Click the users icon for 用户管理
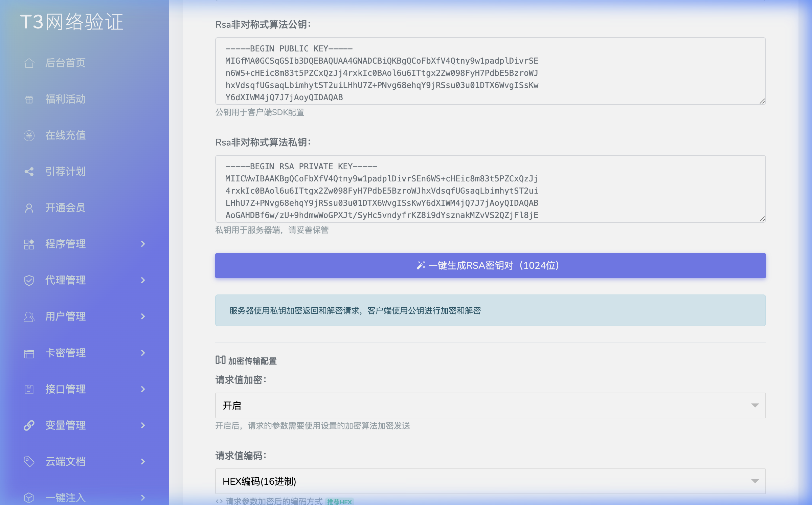Image resolution: width=812 pixels, height=505 pixels. pos(29,316)
